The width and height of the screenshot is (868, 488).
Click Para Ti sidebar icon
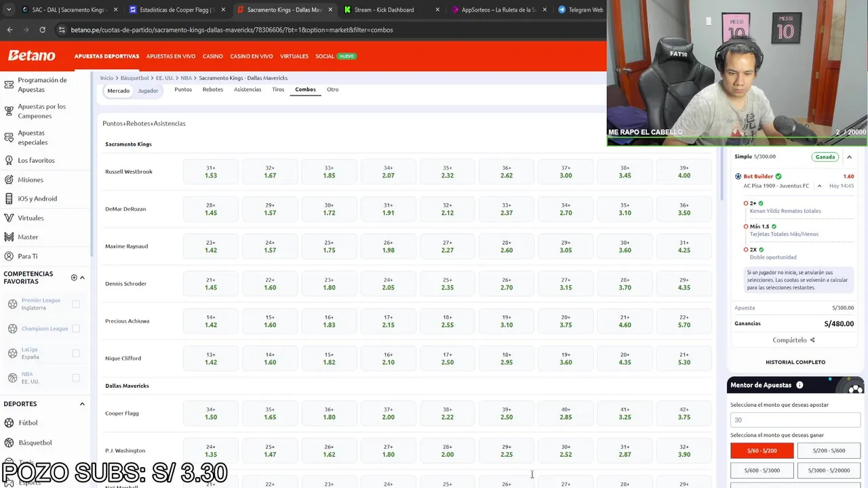pyautogui.click(x=9, y=256)
